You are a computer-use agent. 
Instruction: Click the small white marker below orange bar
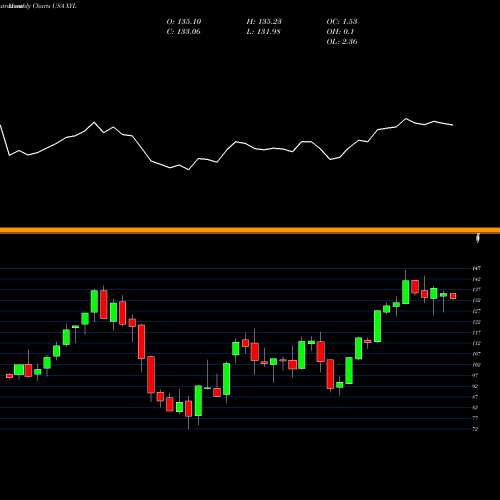(x=478, y=238)
